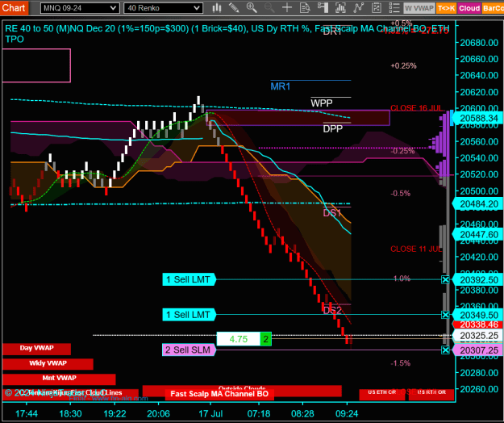Click the -1.5% level label

point(401,363)
